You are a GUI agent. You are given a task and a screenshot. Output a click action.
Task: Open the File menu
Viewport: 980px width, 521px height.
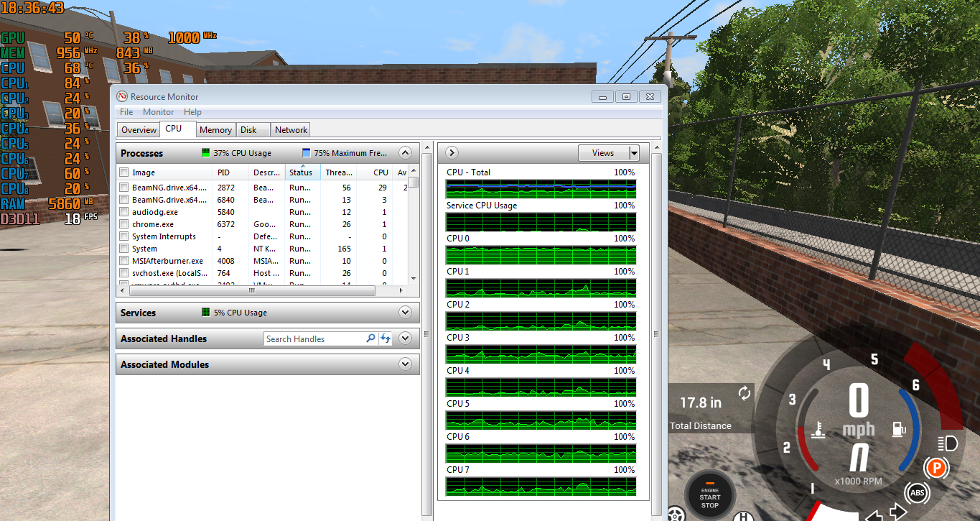pyautogui.click(x=126, y=112)
